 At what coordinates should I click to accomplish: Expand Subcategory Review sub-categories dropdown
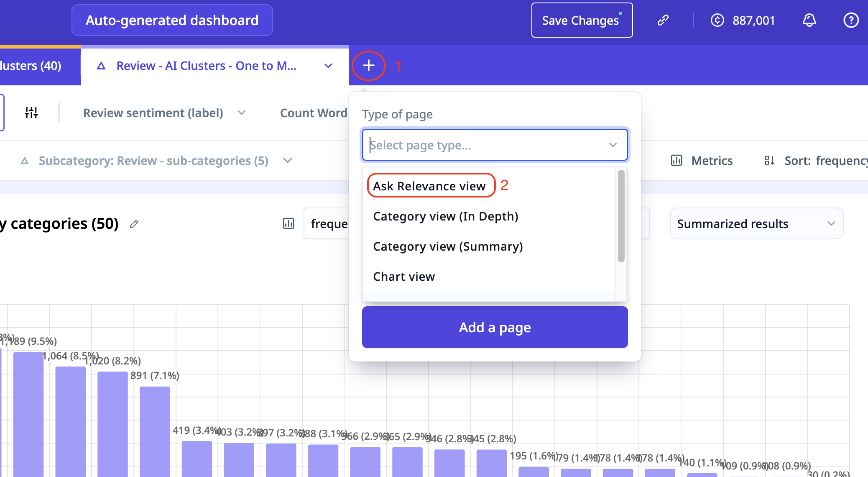pos(288,161)
